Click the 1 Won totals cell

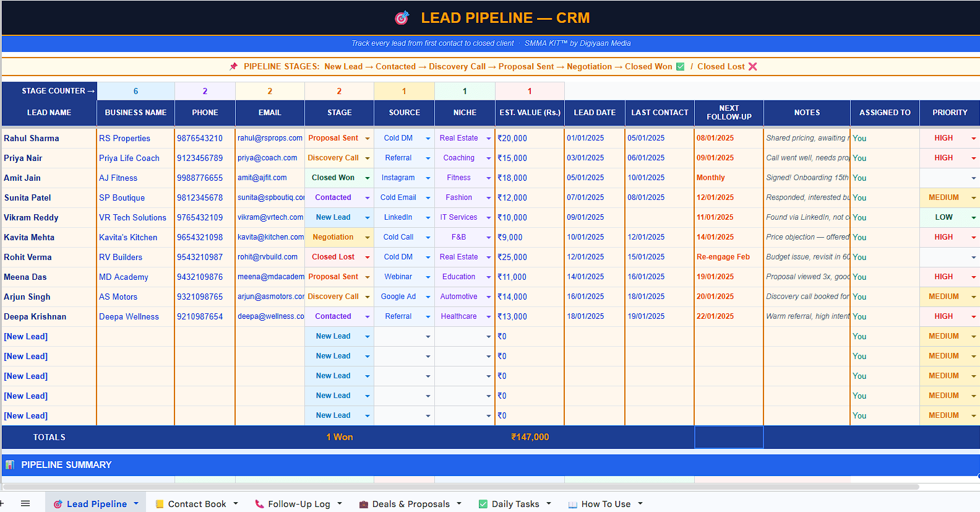point(339,437)
